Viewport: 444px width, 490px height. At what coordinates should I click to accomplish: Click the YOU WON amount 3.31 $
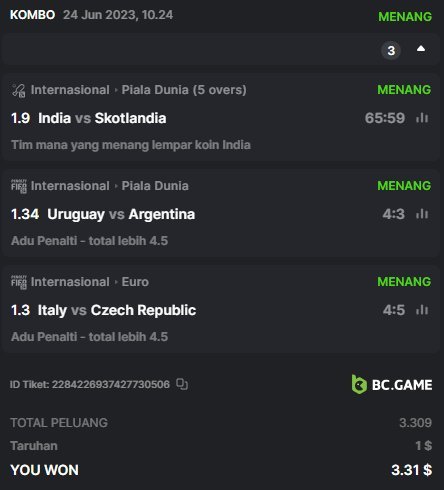[x=412, y=470]
